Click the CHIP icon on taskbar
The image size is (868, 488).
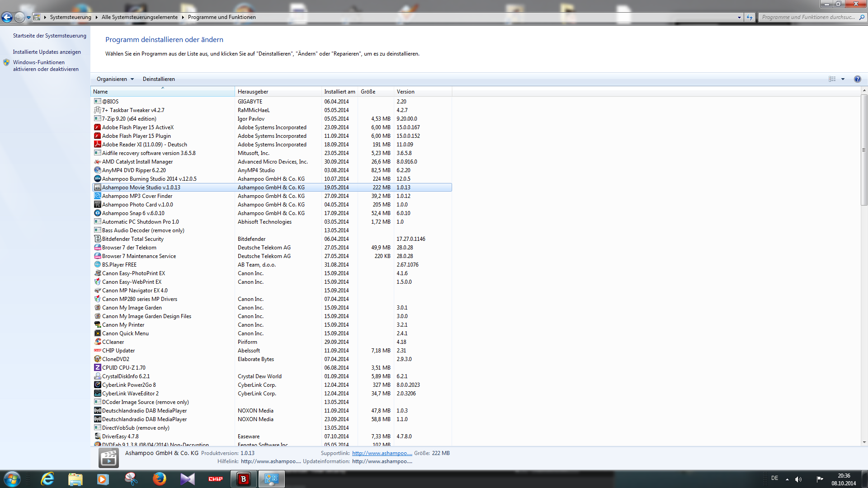tap(216, 479)
